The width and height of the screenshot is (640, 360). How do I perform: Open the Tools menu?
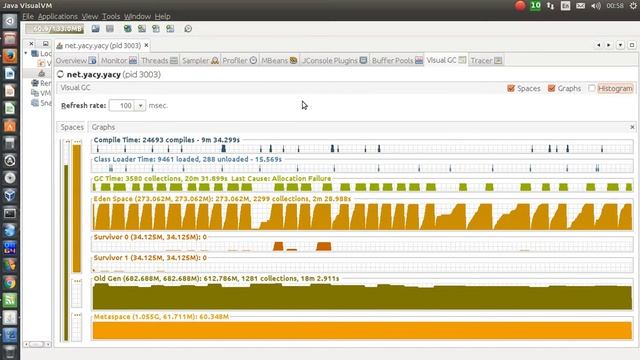click(x=111, y=16)
